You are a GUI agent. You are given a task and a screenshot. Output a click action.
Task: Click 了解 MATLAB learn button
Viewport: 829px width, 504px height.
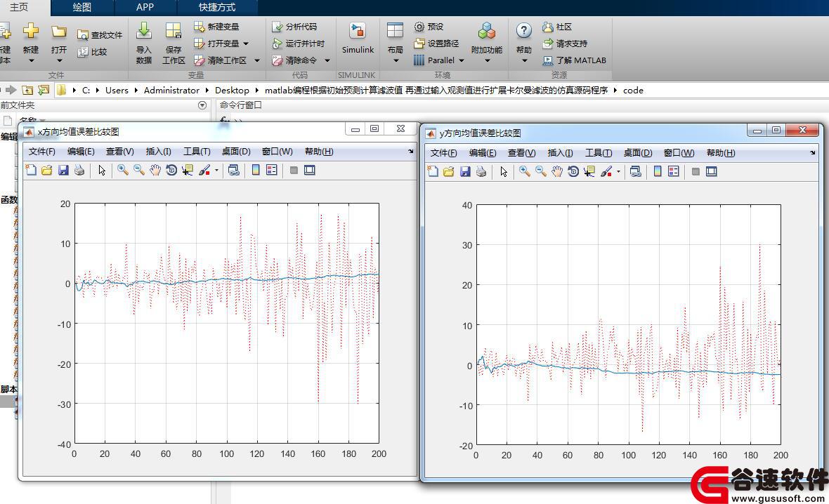(x=574, y=60)
